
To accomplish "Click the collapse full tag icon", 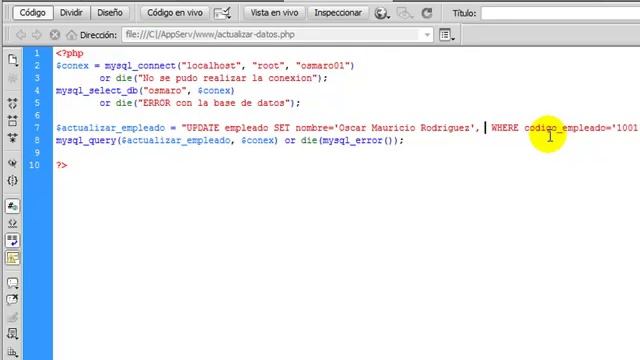I will click(x=13, y=103).
